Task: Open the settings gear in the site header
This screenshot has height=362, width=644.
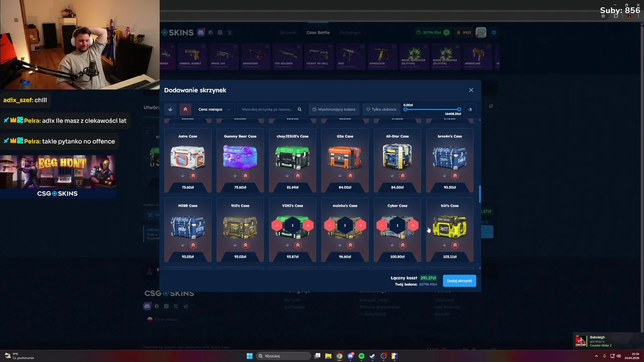Action: [494, 32]
